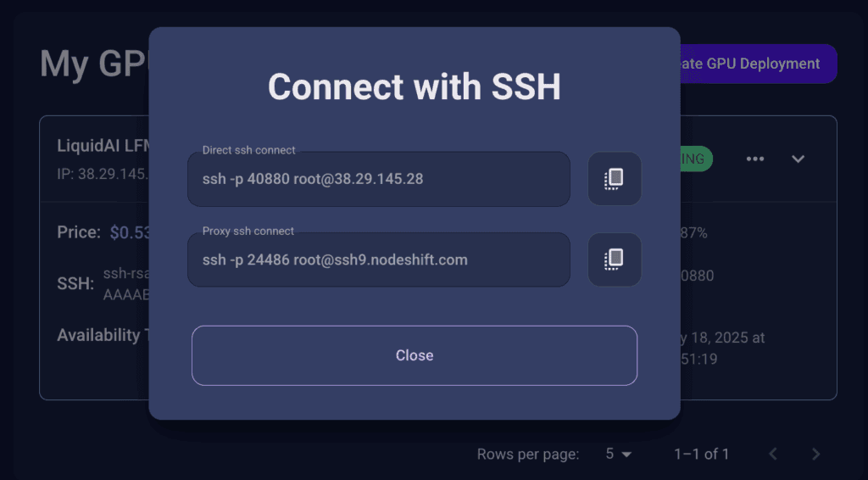
Task: Close the Connect with SSH dialog
Action: click(x=414, y=355)
